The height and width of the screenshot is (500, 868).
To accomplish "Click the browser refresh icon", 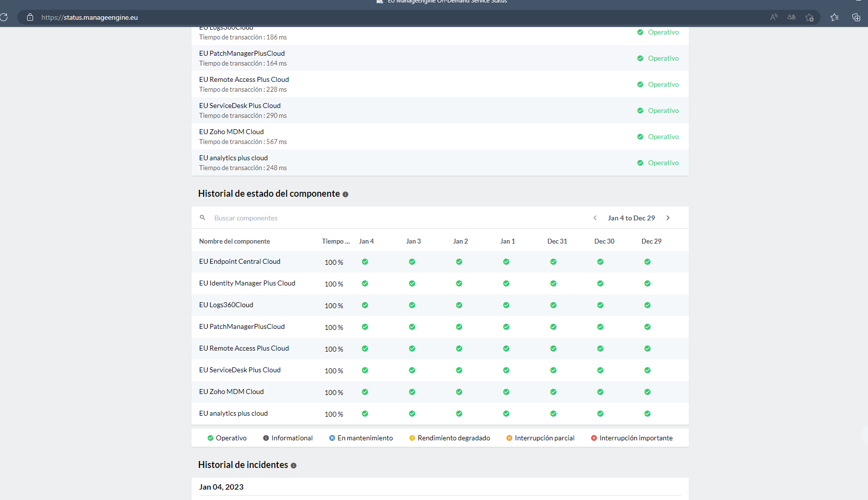I will click(x=4, y=17).
